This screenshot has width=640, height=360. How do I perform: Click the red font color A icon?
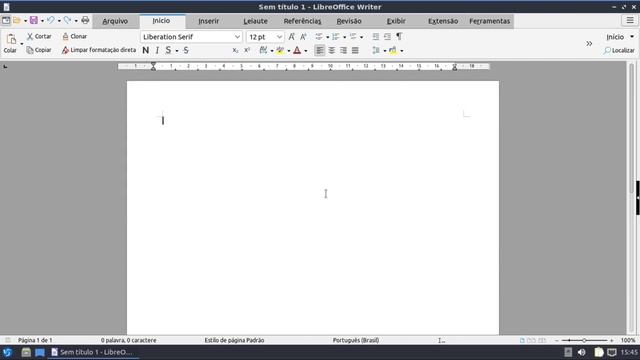coord(297,50)
